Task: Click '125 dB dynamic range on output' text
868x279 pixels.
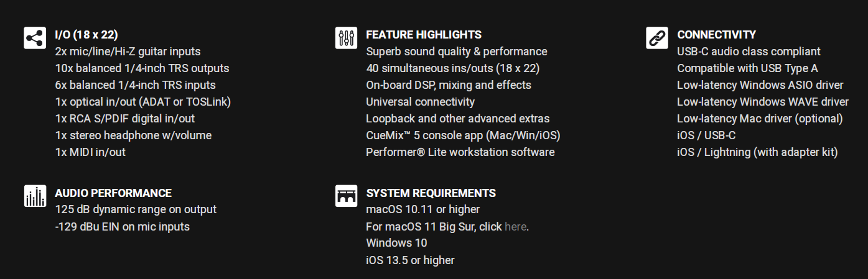Action: [136, 210]
